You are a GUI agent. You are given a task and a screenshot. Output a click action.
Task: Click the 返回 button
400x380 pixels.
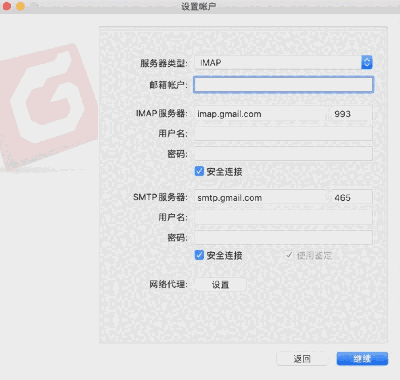coord(302,359)
